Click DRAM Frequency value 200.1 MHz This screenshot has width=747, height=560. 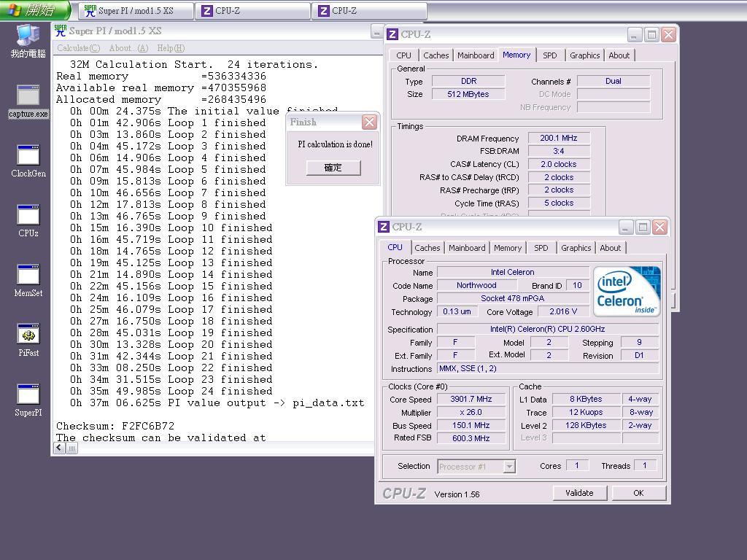(x=559, y=138)
